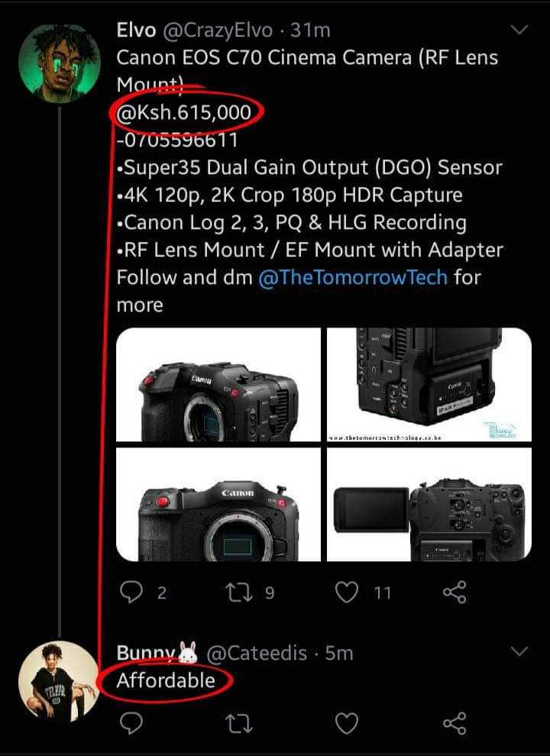
Task: View Bunny's profile avatar
Action: click(x=59, y=681)
